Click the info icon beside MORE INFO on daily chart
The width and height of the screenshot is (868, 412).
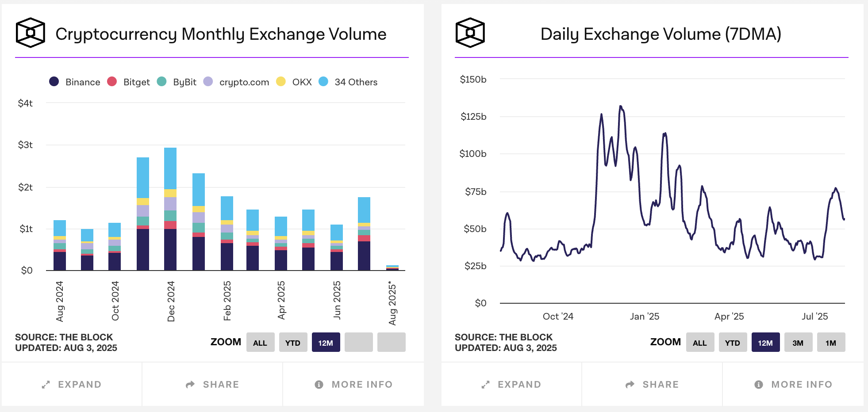(x=759, y=385)
